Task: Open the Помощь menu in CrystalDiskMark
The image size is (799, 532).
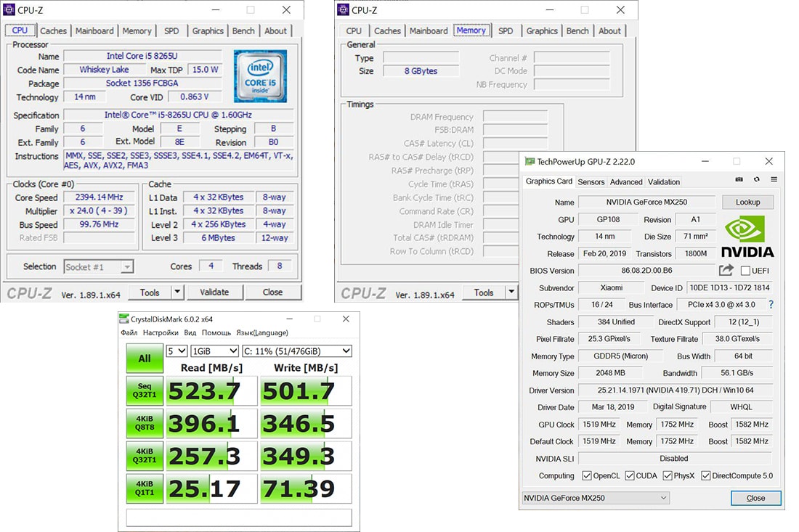Action: (x=216, y=332)
